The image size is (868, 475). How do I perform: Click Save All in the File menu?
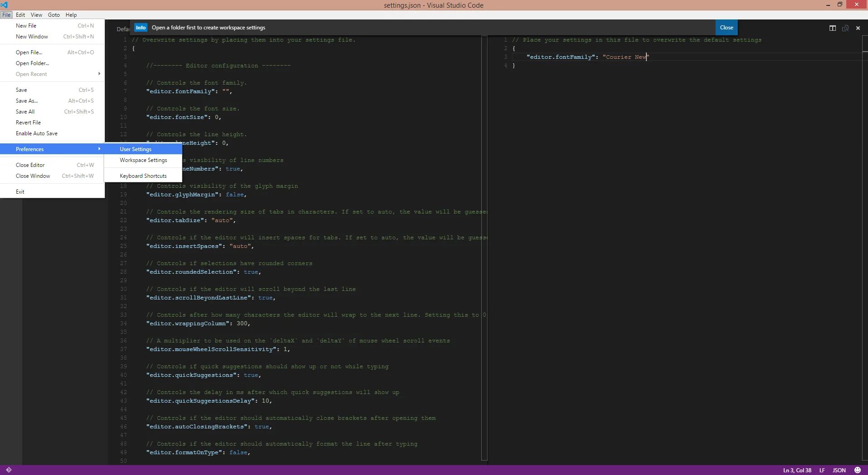(52, 112)
